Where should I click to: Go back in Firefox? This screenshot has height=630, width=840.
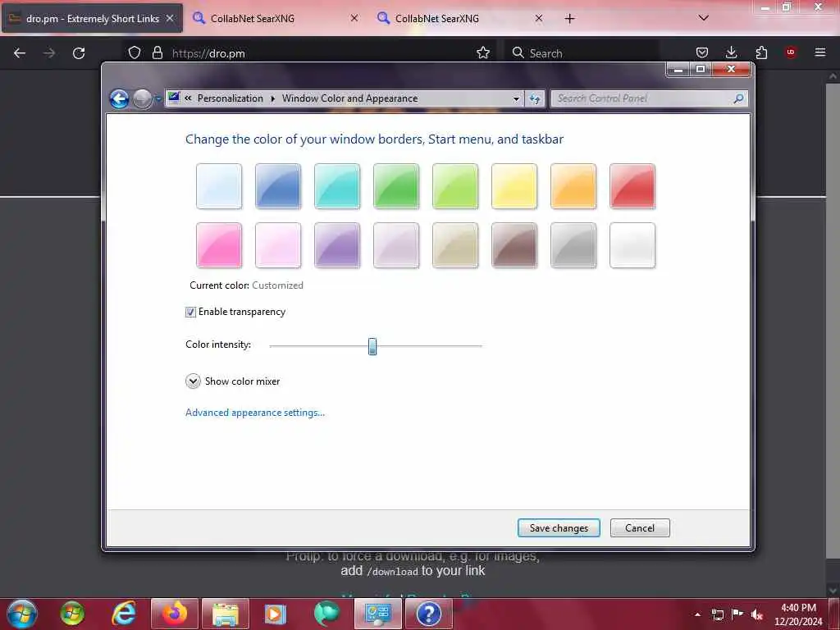pos(20,53)
